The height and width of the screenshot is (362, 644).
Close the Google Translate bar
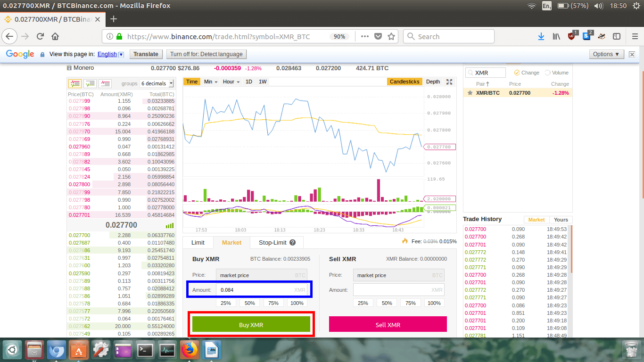tap(632, 54)
